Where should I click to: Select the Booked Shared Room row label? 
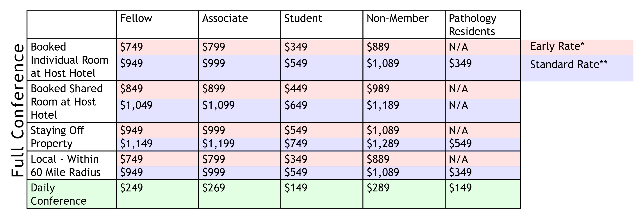pos(66,102)
